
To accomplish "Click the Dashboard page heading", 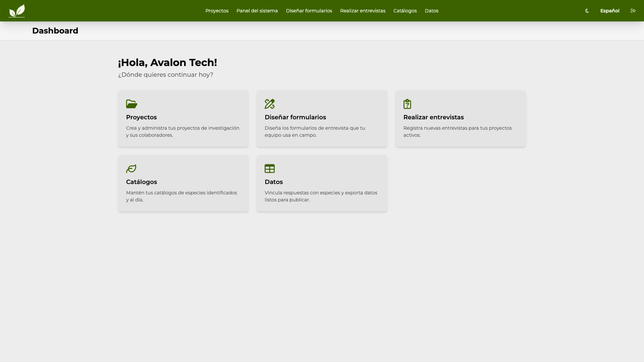I will (x=55, y=31).
